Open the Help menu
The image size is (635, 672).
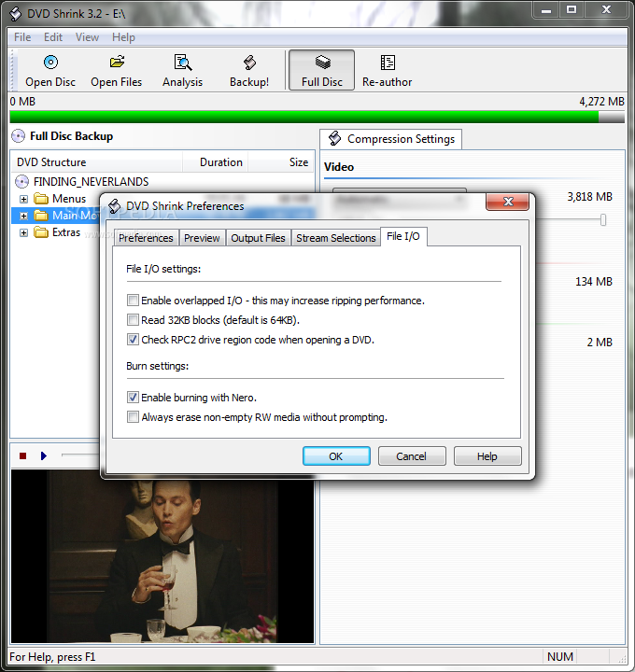tap(123, 37)
